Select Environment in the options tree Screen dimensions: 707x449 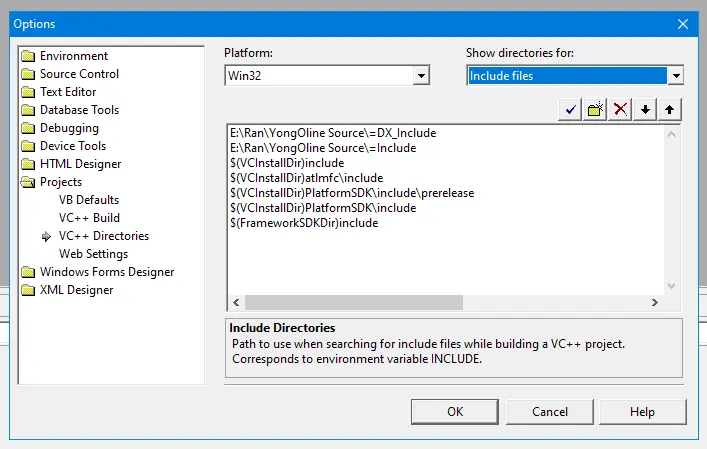point(74,56)
